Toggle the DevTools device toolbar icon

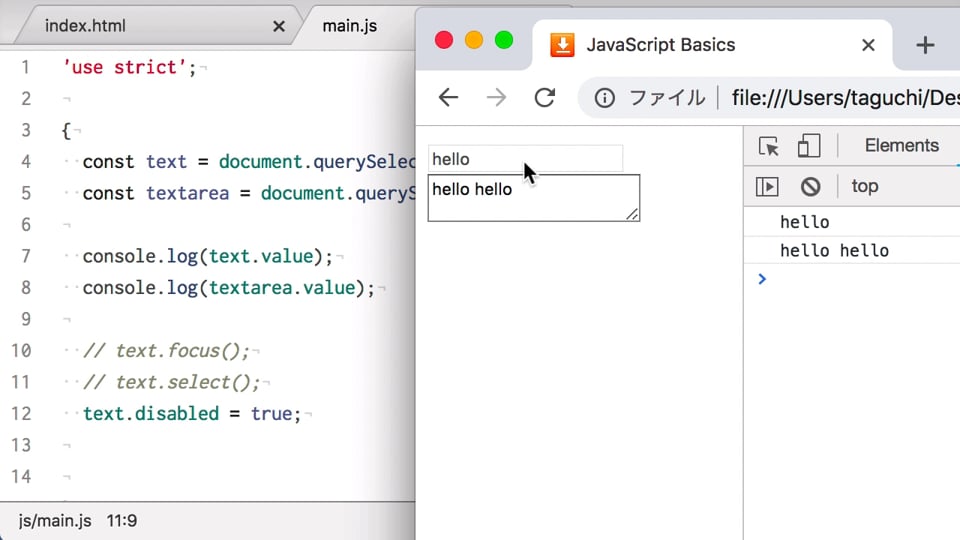point(808,146)
